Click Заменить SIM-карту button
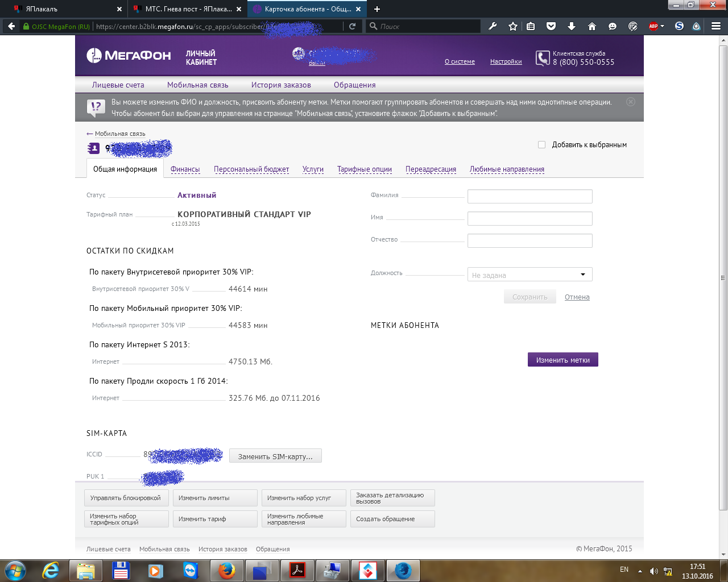The image size is (728, 582). (275, 456)
